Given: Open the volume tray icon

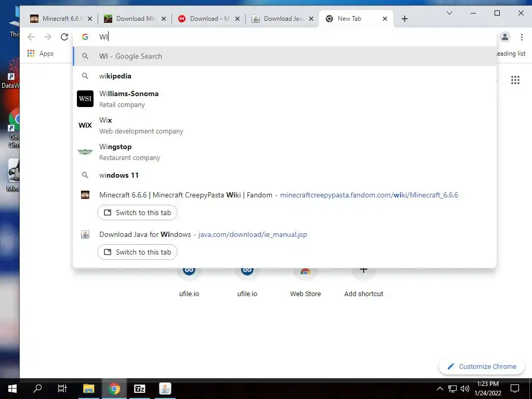Looking at the screenshot, I should click(x=465, y=389).
